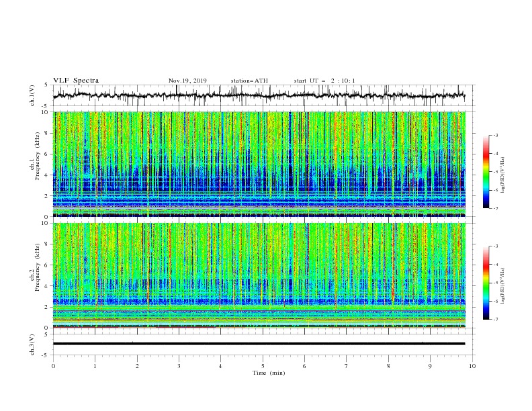Viewport: 532px width, 411px height.
Task: Click the flat ch.3 voltage trace
Action: (259, 344)
